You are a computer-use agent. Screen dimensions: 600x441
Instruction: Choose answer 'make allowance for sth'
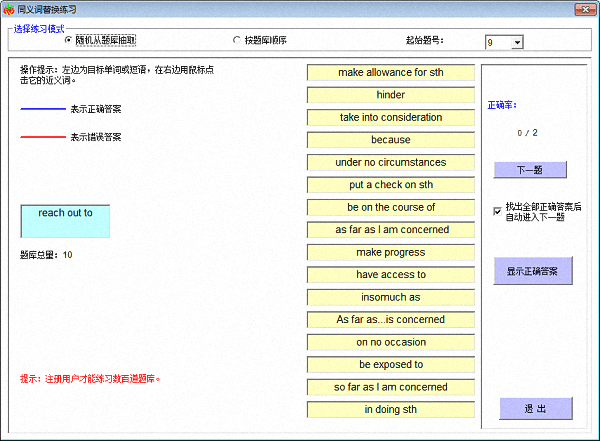[390, 73]
